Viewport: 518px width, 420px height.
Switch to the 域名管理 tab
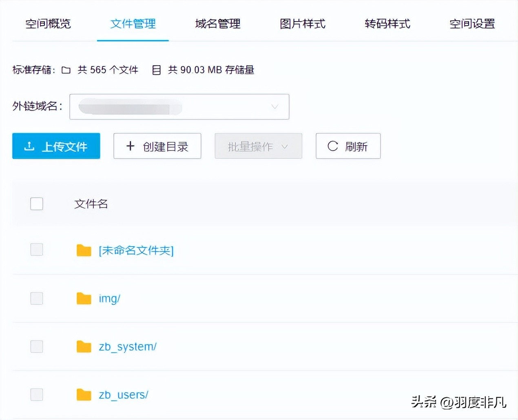pos(217,24)
